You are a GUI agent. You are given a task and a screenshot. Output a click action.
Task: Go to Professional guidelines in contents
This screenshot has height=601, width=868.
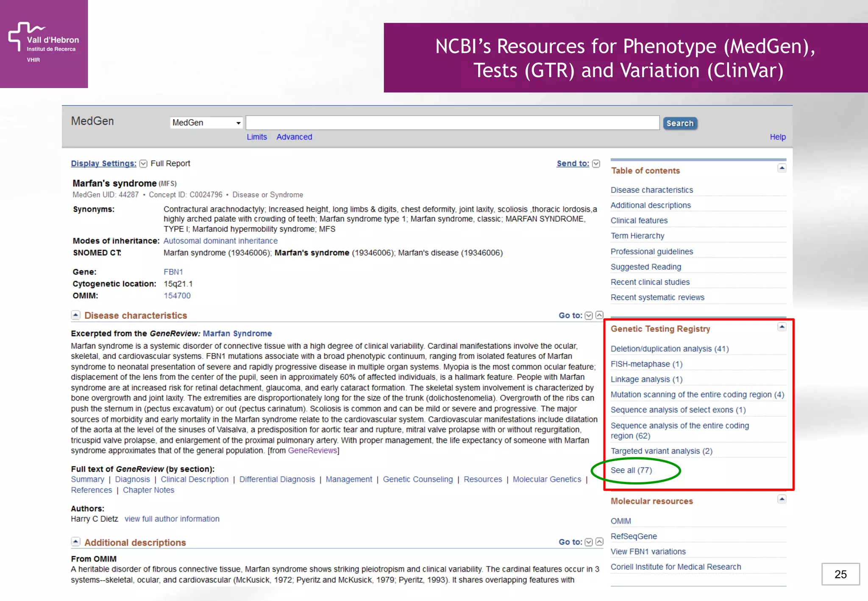click(x=652, y=251)
